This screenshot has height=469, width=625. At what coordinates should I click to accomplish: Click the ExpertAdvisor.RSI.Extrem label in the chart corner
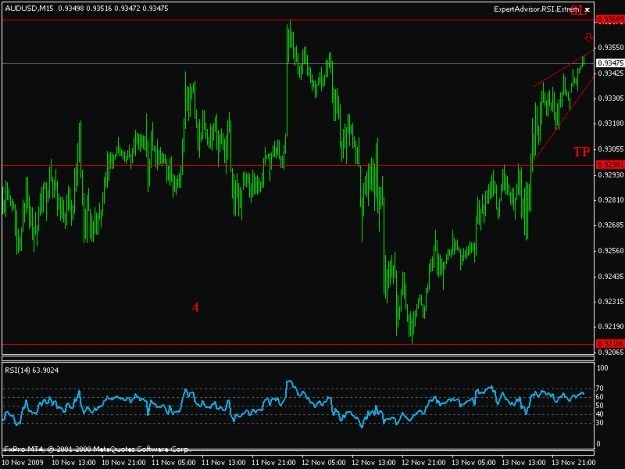tap(536, 9)
